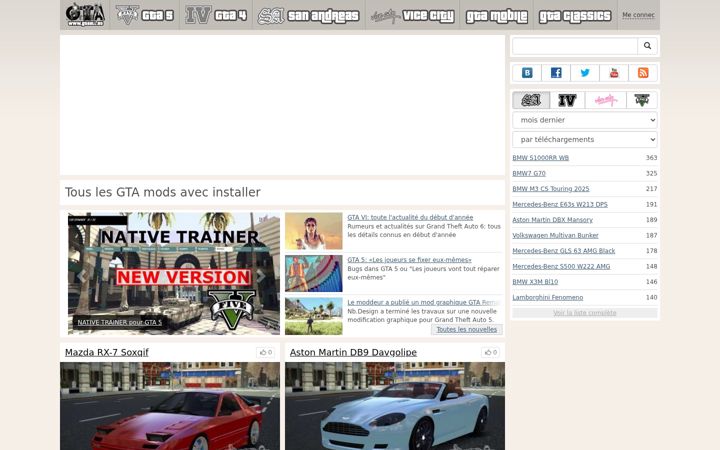The image size is (720, 450).
Task: Open the YouTube channel icon
Action: tap(614, 73)
